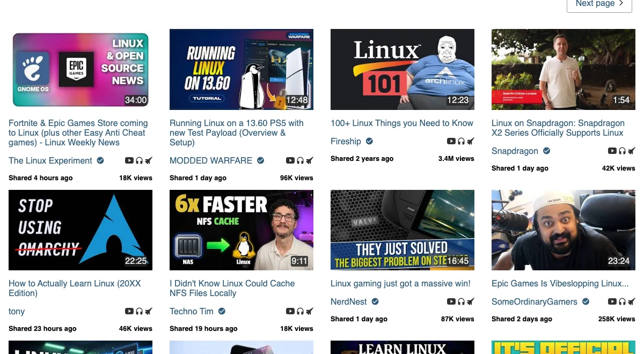The height and width of the screenshot is (354, 644).
Task: Play the "They Just Solved" Valve thumbnail
Action: click(402, 230)
